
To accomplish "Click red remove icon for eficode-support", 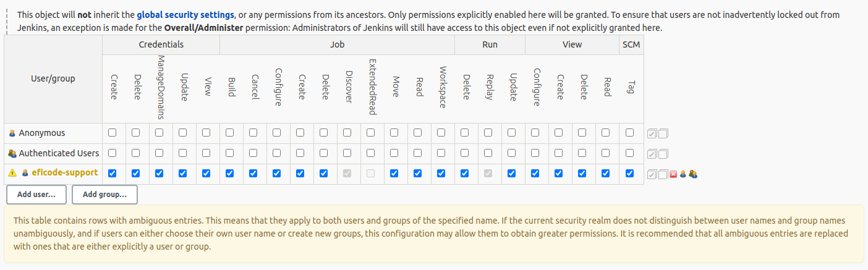I will [x=673, y=174].
